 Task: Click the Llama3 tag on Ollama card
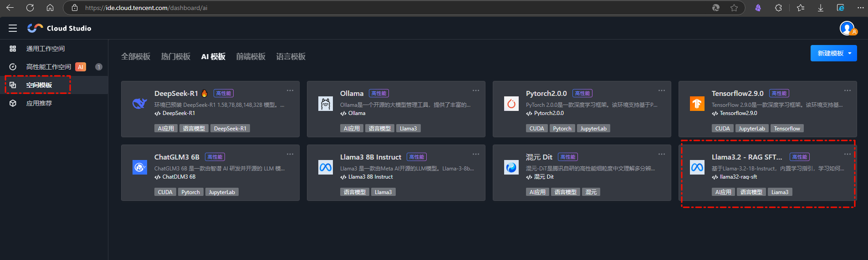pos(408,129)
